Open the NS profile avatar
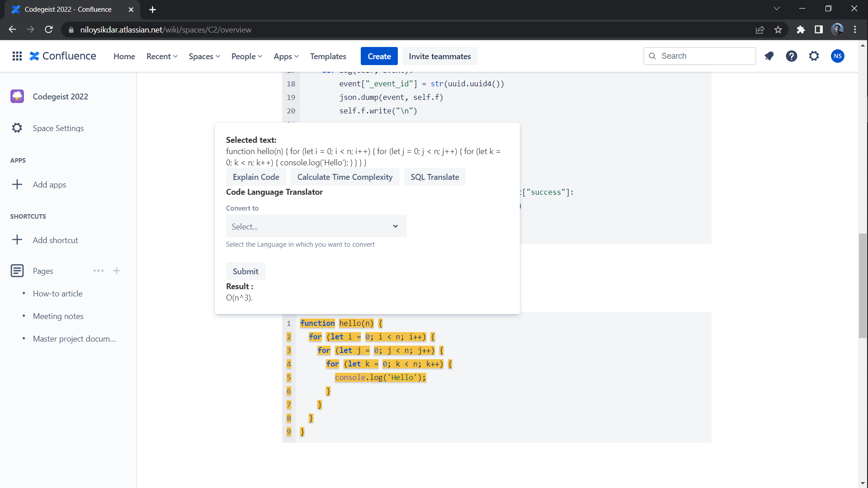 [x=838, y=56]
